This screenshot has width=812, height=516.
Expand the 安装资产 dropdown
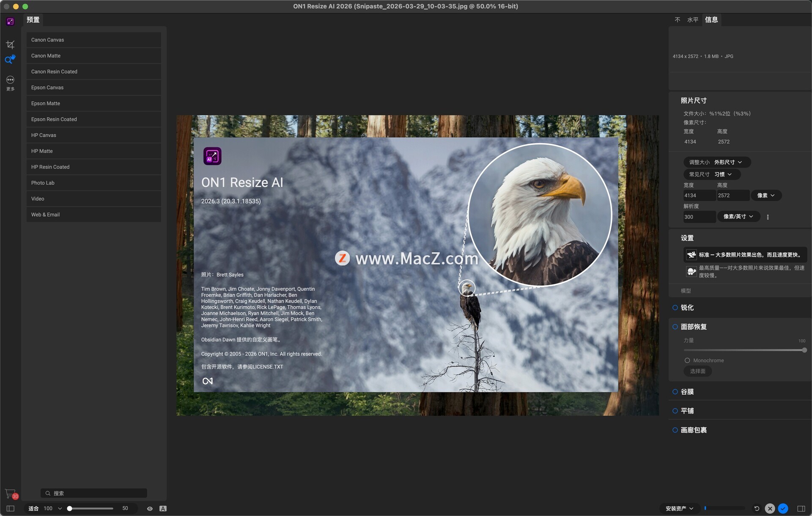point(679,508)
